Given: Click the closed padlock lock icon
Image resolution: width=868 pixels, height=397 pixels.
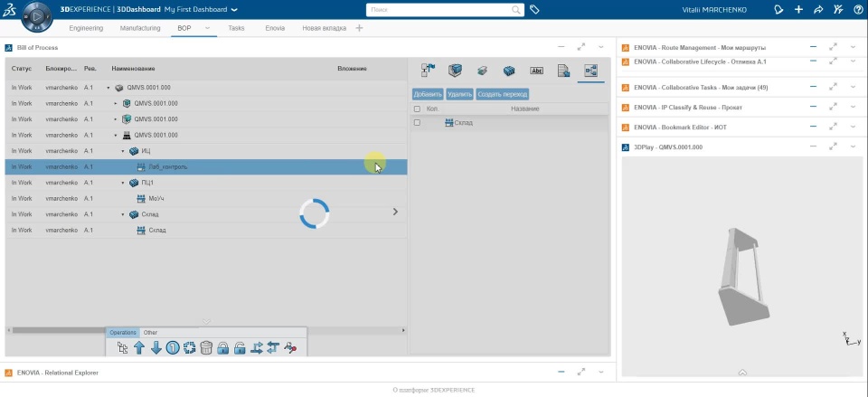Looking at the screenshot, I should tap(223, 348).
